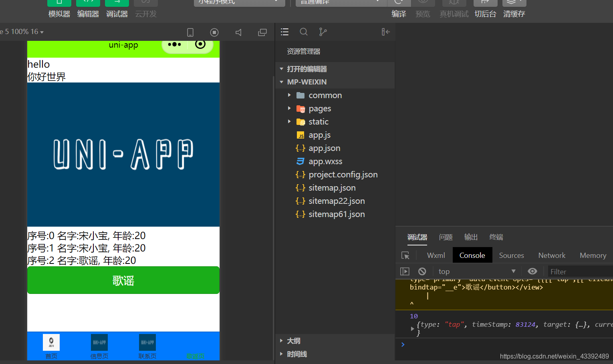Click folder icon of common
Screen dimensions: 613x364
(300, 95)
